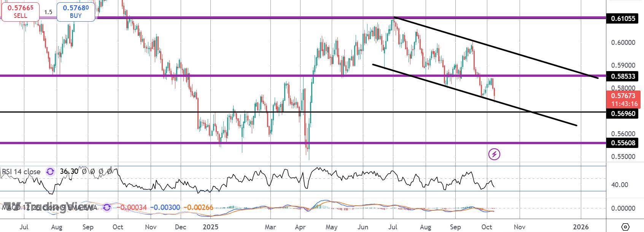The width and height of the screenshot is (644, 232).
Task: Click the 0.58000 price axis tick
Action: [623, 88]
